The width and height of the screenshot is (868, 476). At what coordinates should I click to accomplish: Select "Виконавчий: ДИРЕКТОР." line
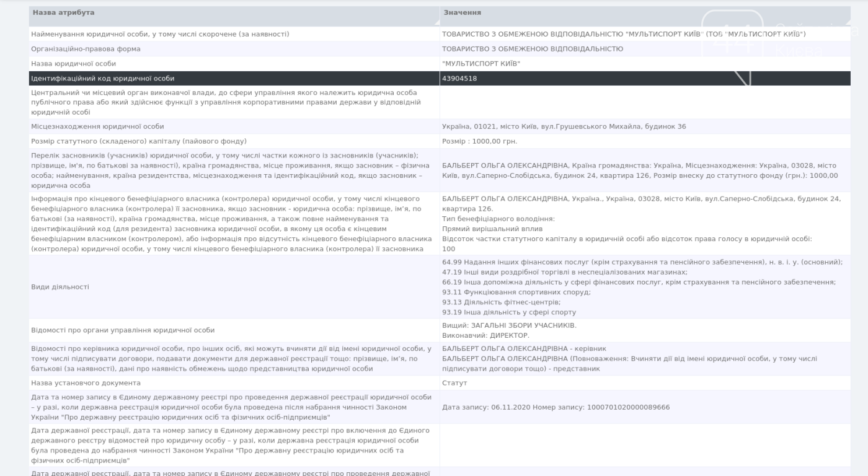[x=485, y=335]
